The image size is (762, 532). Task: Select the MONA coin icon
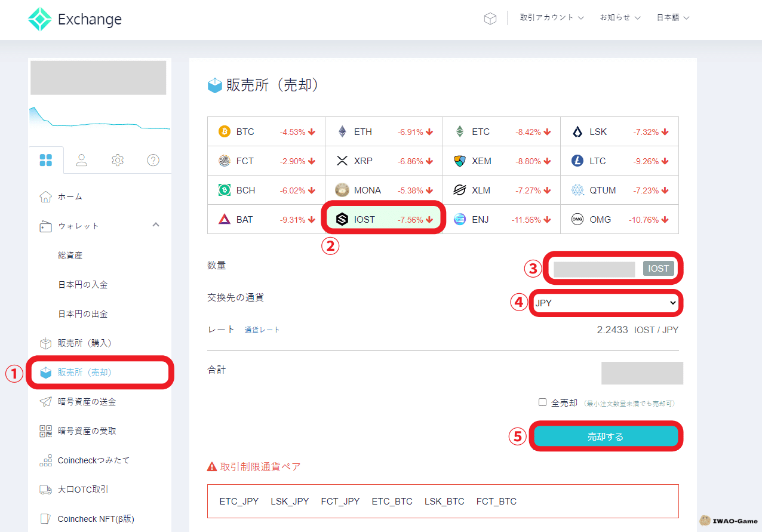342,190
